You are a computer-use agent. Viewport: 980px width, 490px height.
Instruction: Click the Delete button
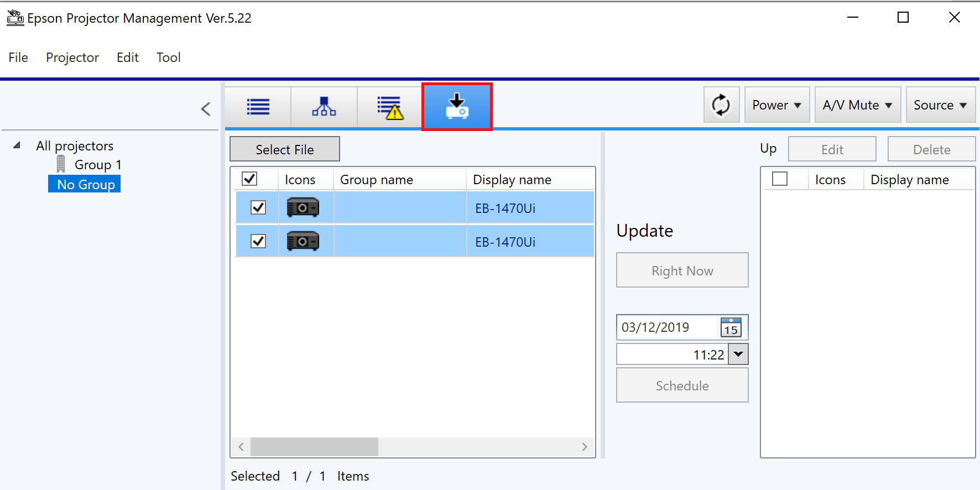tap(932, 149)
